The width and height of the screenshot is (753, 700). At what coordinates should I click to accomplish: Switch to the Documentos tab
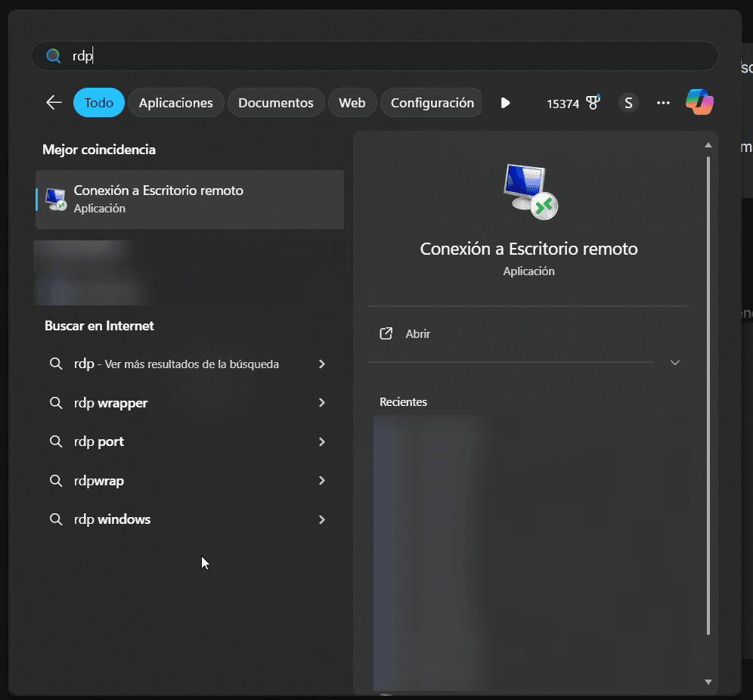[x=276, y=103]
